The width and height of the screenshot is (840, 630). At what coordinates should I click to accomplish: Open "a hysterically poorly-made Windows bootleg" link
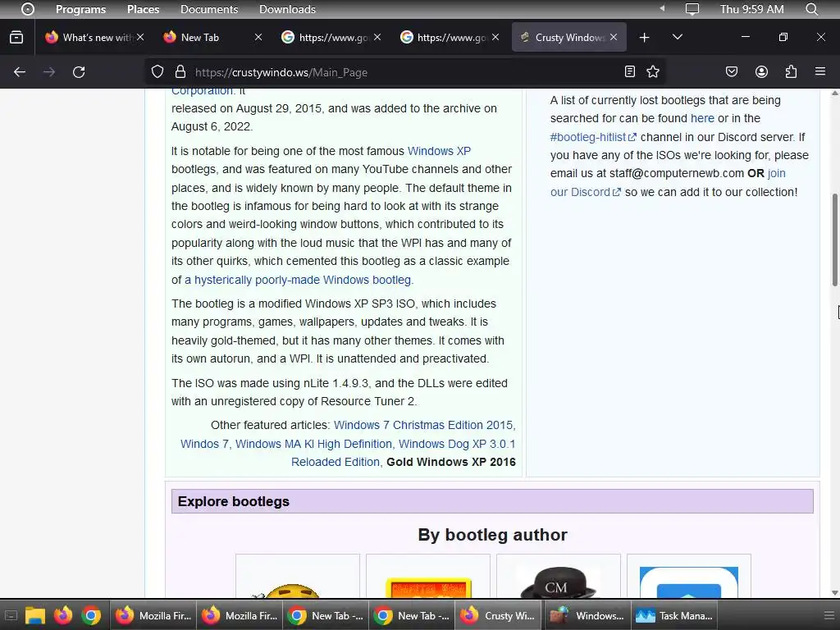tap(299, 280)
